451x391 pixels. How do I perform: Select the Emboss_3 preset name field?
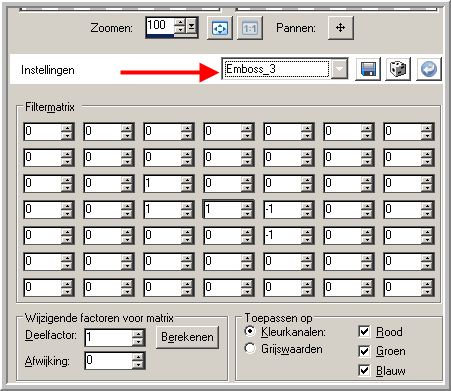point(277,69)
